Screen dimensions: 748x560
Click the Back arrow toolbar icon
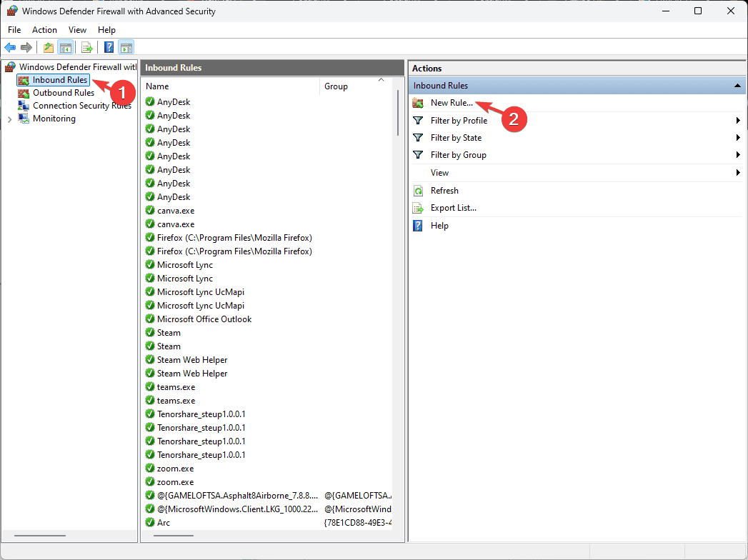(x=10, y=47)
